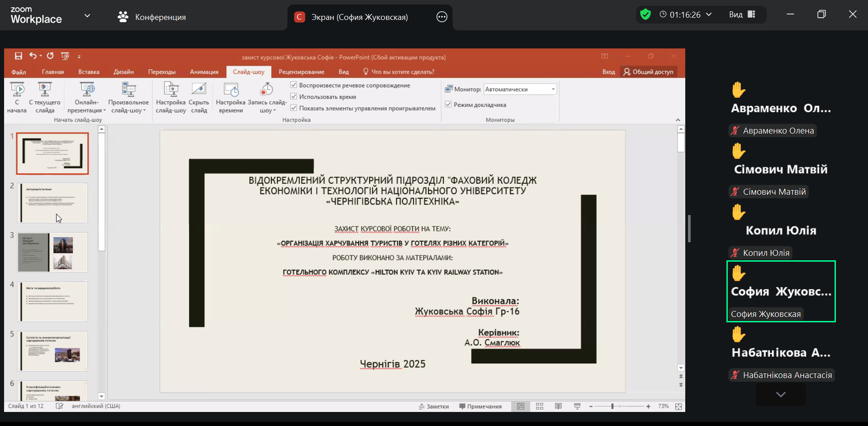Open Zoom screen-share more options icon
Screen dimensions: 868x426
441,17
